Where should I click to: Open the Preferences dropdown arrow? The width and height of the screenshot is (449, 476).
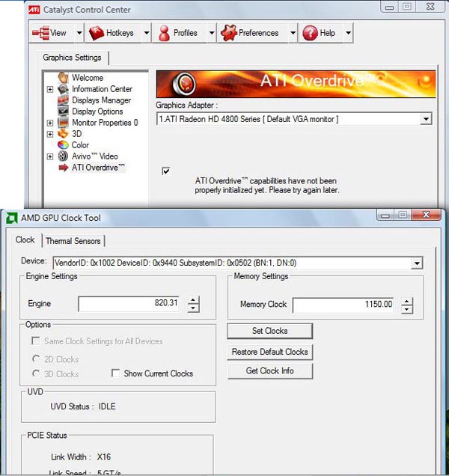(293, 33)
